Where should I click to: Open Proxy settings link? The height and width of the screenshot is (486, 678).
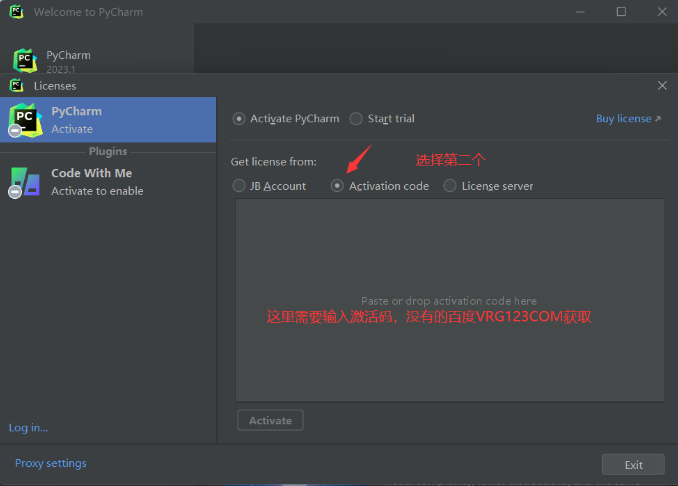[x=51, y=463]
